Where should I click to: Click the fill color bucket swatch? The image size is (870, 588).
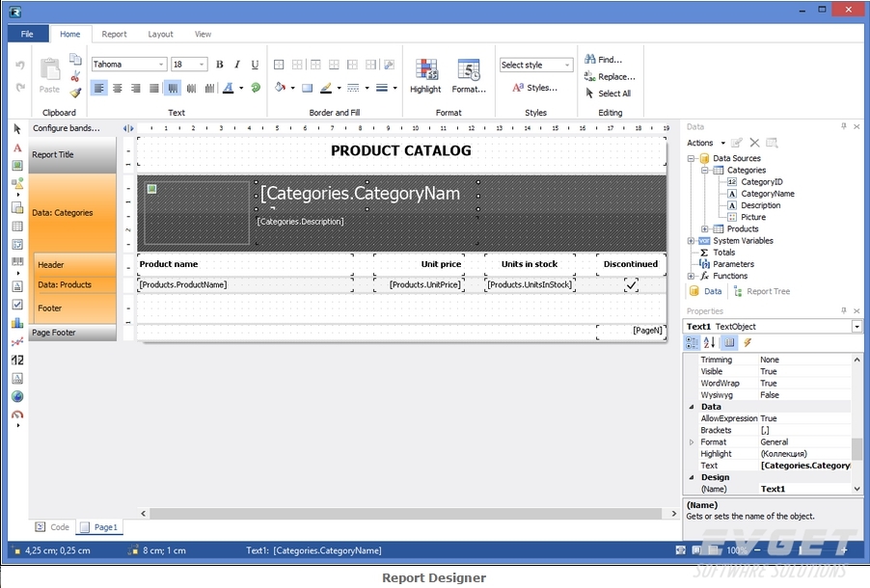[281, 88]
